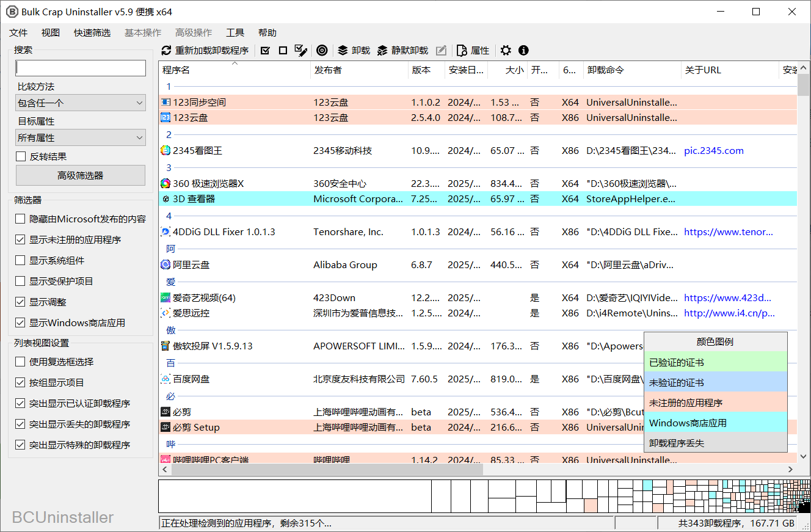The width and height of the screenshot is (811, 532).
Task: Click into the 搜索 text field
Action: [81, 68]
